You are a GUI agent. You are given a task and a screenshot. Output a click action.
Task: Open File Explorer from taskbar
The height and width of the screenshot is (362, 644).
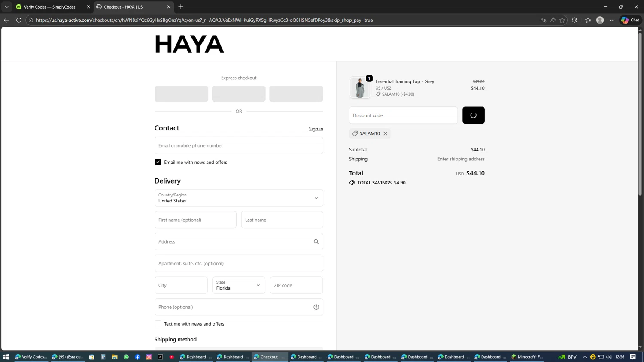click(x=115, y=356)
